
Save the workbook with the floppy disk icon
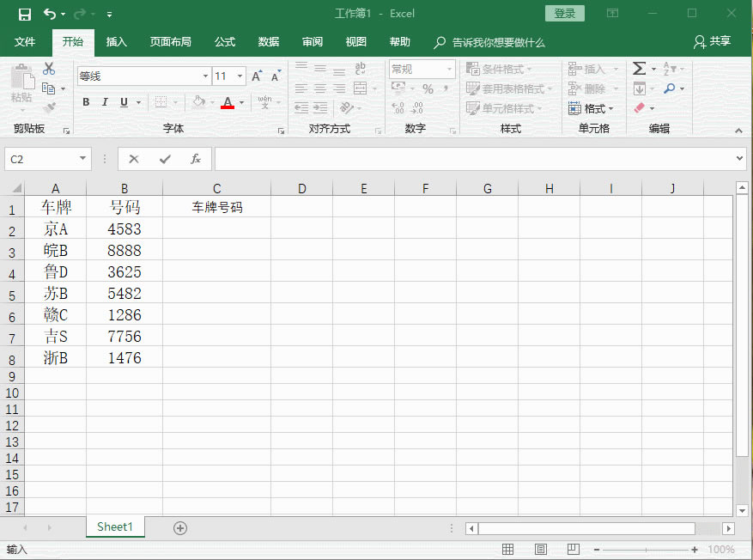pos(24,14)
